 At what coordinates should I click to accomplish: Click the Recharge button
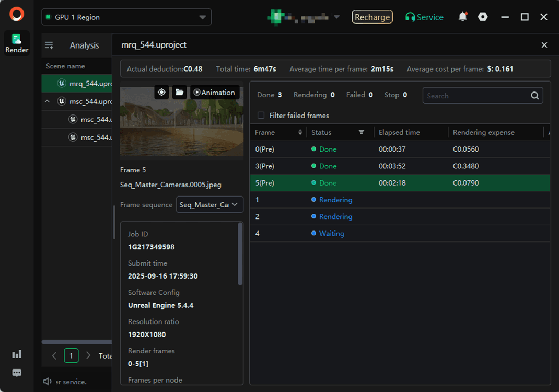tap(372, 17)
